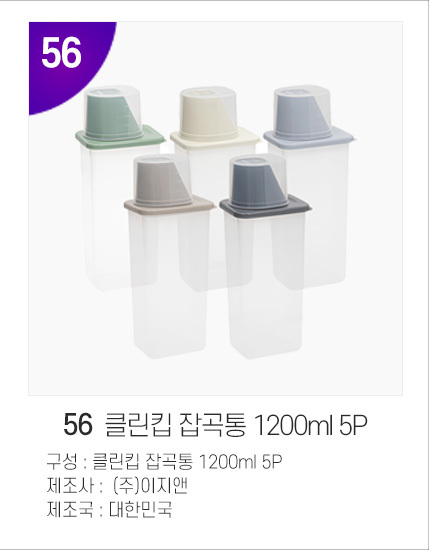Click the beige container's measuring cap
This screenshot has width=431, height=550.
(x=163, y=180)
